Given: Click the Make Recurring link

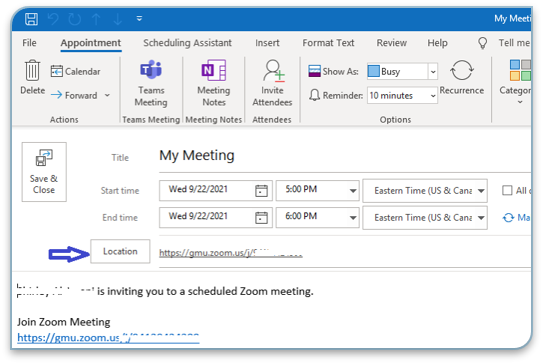Looking at the screenshot, I should tap(516, 217).
